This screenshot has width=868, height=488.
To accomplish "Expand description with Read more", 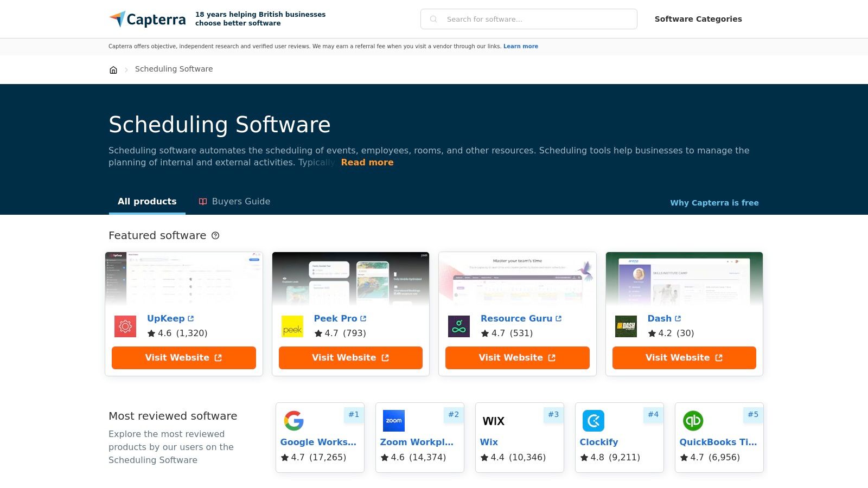I will (367, 163).
